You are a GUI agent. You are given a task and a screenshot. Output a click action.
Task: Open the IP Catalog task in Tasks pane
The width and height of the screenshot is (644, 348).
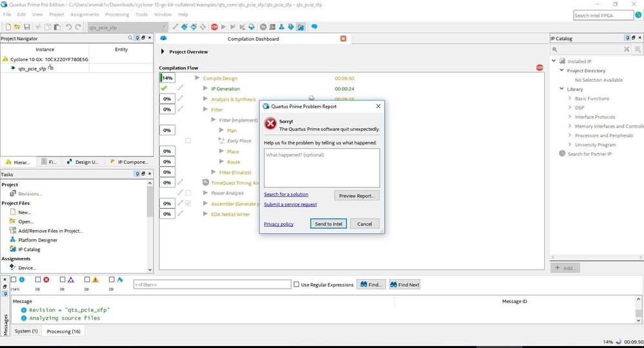point(29,249)
